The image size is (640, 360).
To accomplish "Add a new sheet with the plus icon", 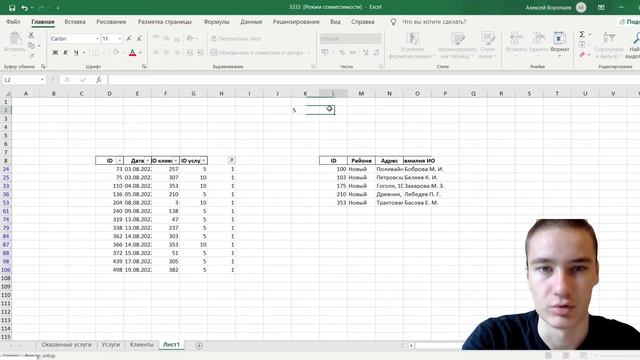I will pyautogui.click(x=199, y=345).
